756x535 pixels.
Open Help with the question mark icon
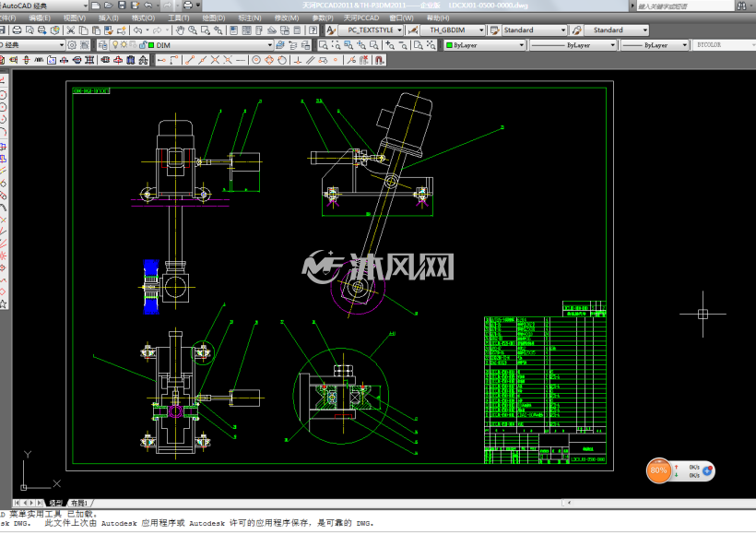coord(313,30)
